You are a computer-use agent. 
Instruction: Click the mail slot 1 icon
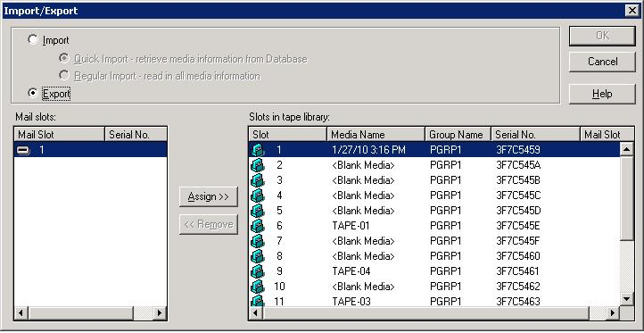point(23,151)
